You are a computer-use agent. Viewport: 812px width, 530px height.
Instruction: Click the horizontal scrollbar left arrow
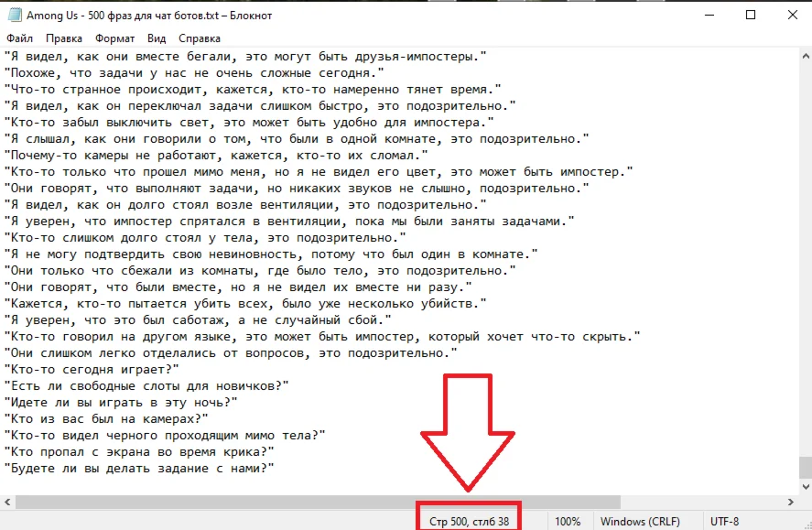point(7,502)
